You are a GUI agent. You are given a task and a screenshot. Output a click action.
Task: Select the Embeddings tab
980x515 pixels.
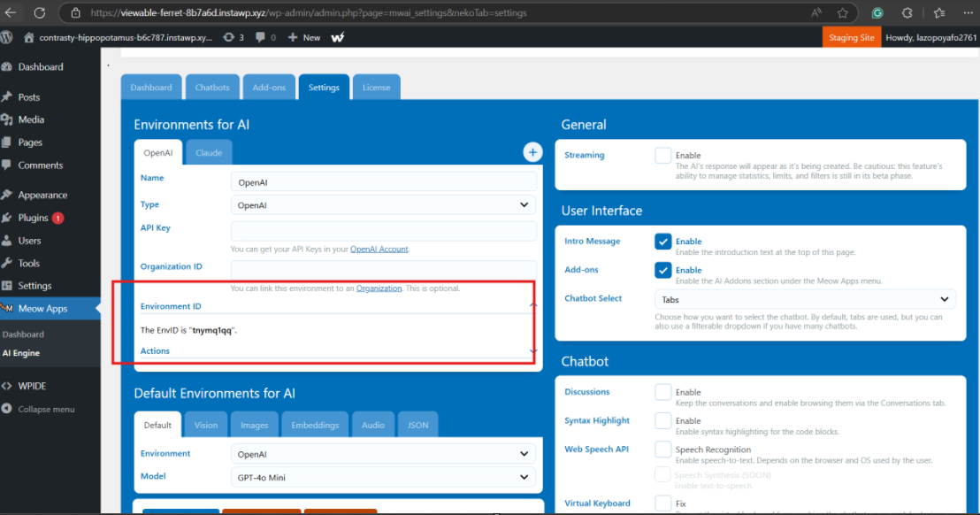coord(315,425)
